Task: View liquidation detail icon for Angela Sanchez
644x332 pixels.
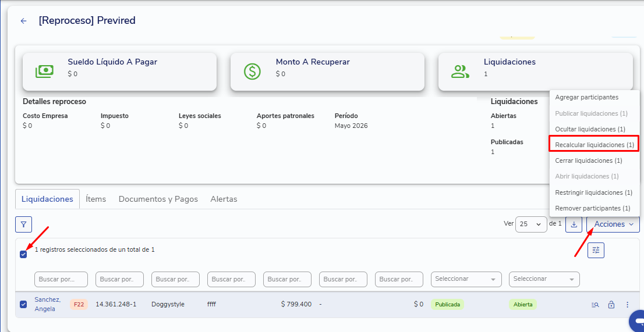Action: [595, 305]
